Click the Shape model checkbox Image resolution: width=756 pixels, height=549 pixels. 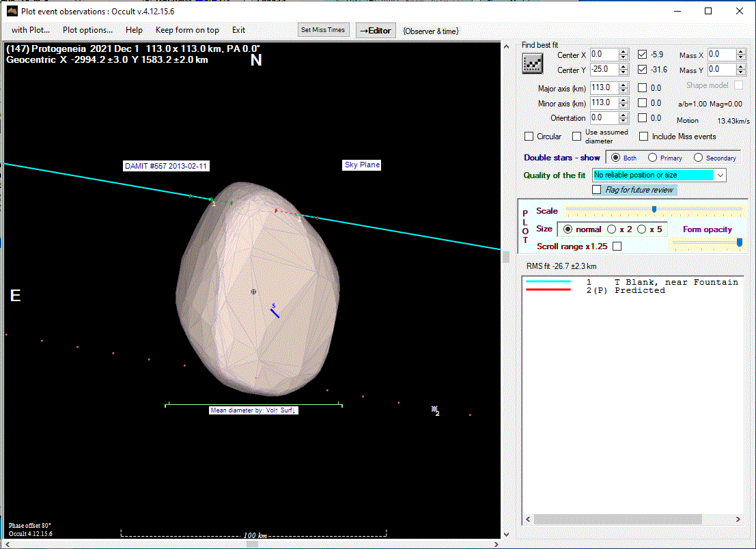(739, 85)
